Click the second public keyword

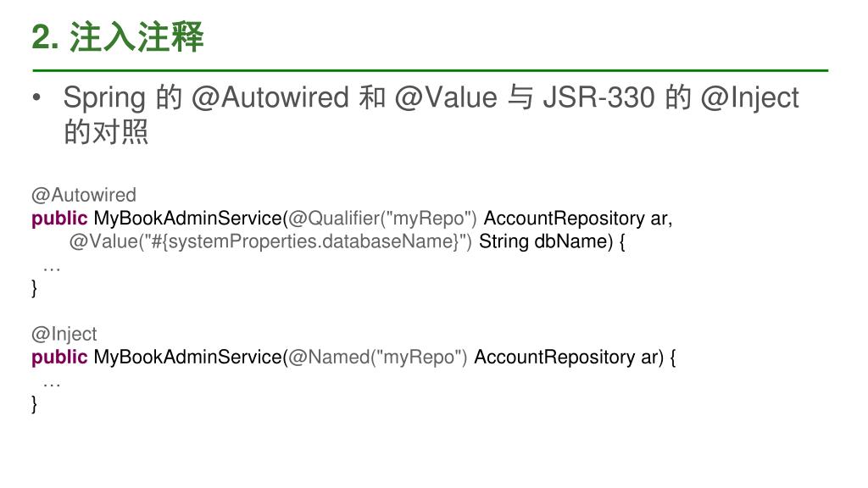click(59, 358)
